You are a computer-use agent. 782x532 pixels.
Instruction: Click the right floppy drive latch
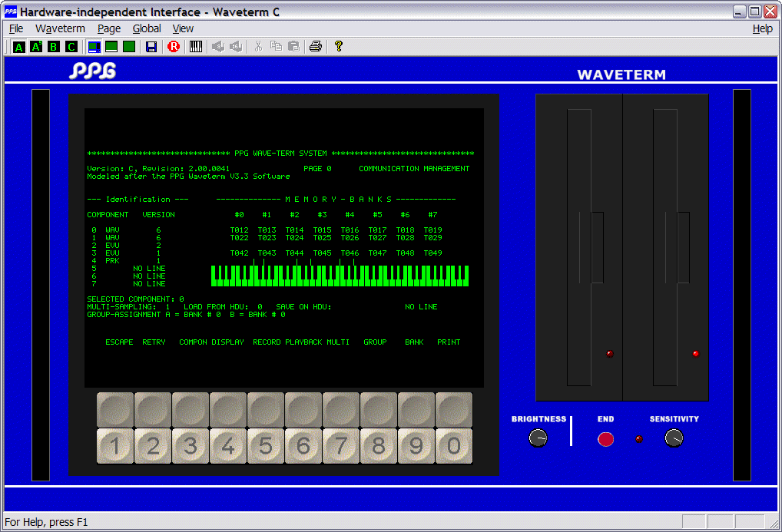683,248
